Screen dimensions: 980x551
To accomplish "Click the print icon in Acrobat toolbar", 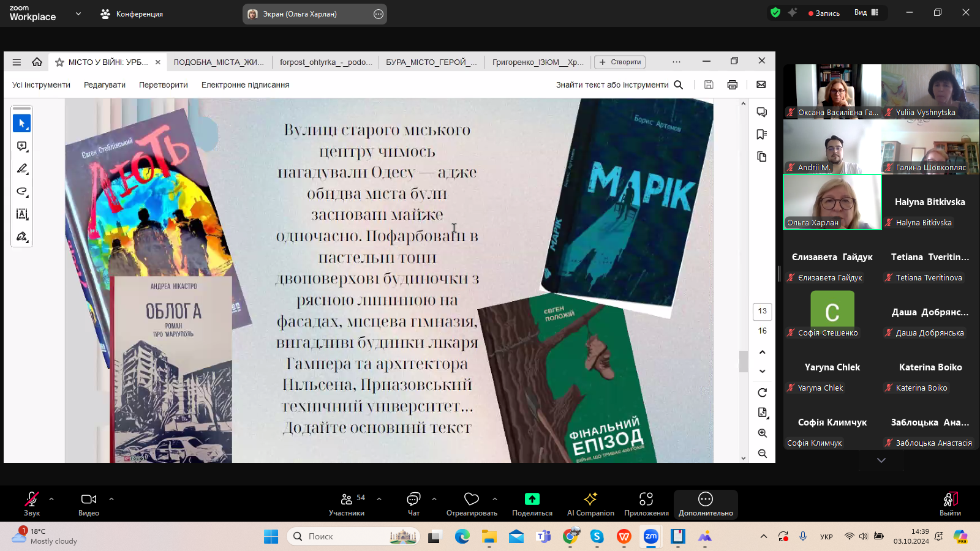I will point(732,85).
